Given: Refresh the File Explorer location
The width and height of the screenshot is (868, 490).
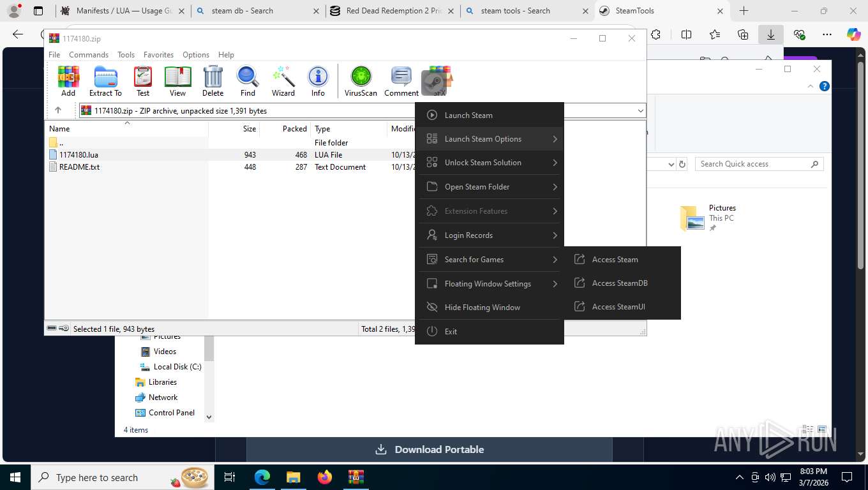Looking at the screenshot, I should pyautogui.click(x=682, y=164).
